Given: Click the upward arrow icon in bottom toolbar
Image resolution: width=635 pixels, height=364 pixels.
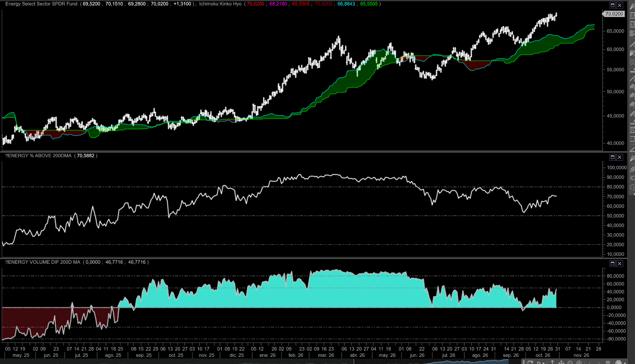Looking at the screenshot, I should click(552, 362).
